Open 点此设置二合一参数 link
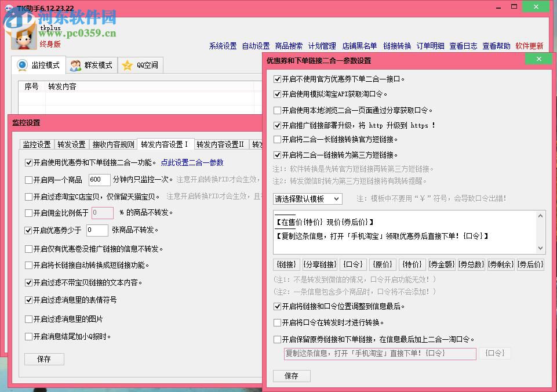This screenshot has width=557, height=392. coord(192,162)
